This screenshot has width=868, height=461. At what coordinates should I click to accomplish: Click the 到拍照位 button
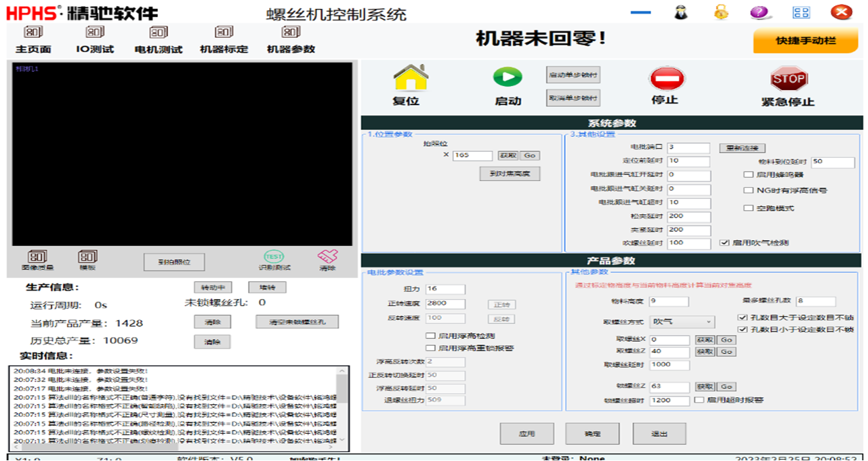tap(174, 262)
